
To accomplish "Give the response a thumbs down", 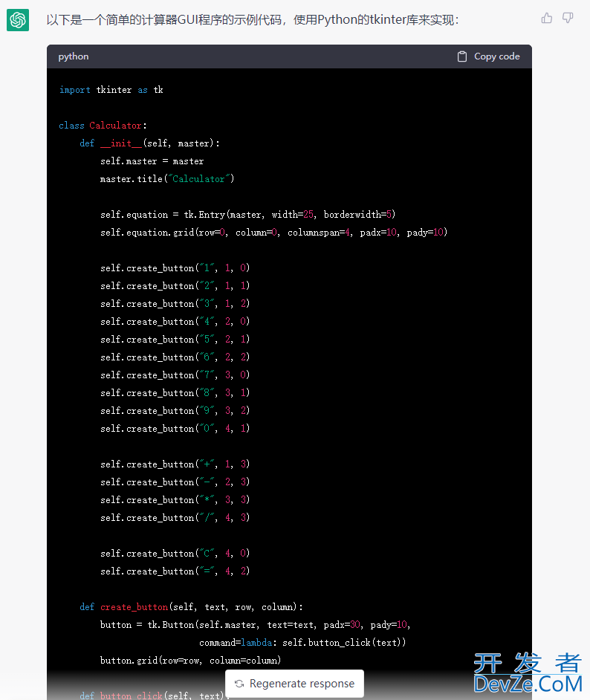I will click(568, 19).
